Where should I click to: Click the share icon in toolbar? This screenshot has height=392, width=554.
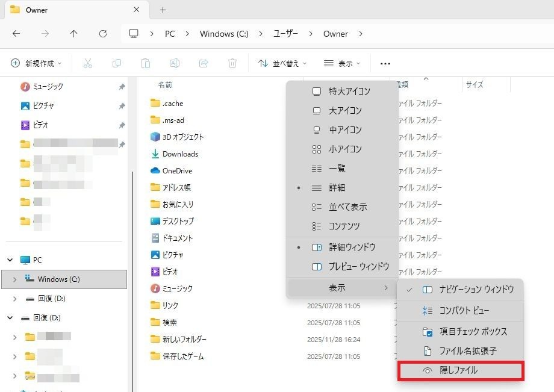click(204, 63)
